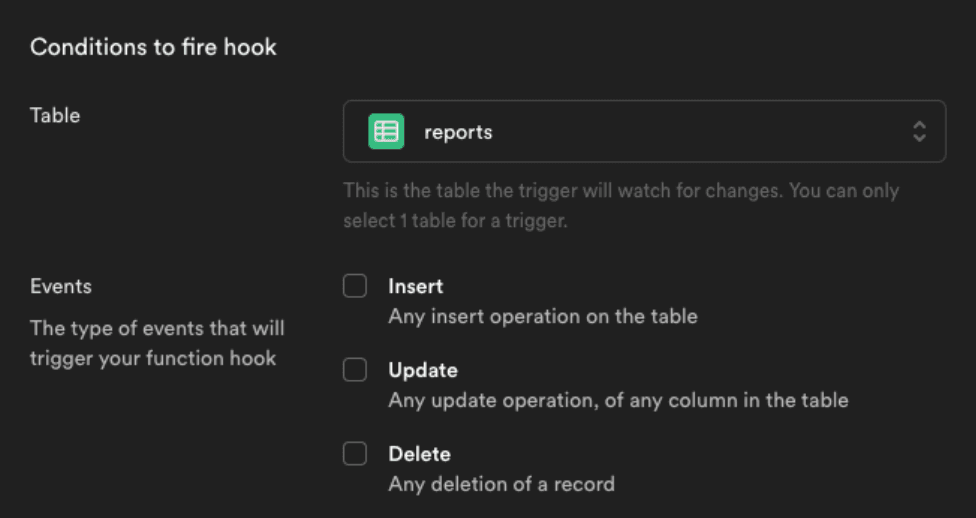Click 'select 1 table for a trigger' text
976x518 pixels.
point(455,221)
